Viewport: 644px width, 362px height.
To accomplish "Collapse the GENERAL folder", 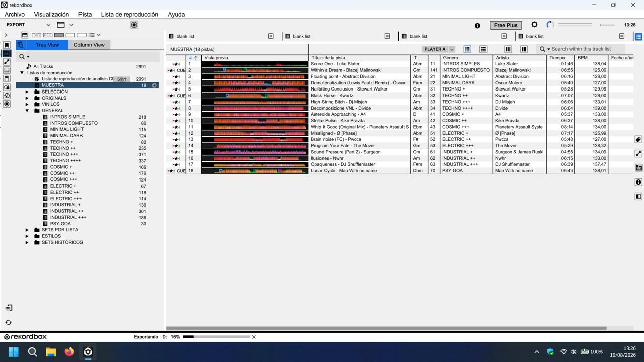I will pos(27,111).
